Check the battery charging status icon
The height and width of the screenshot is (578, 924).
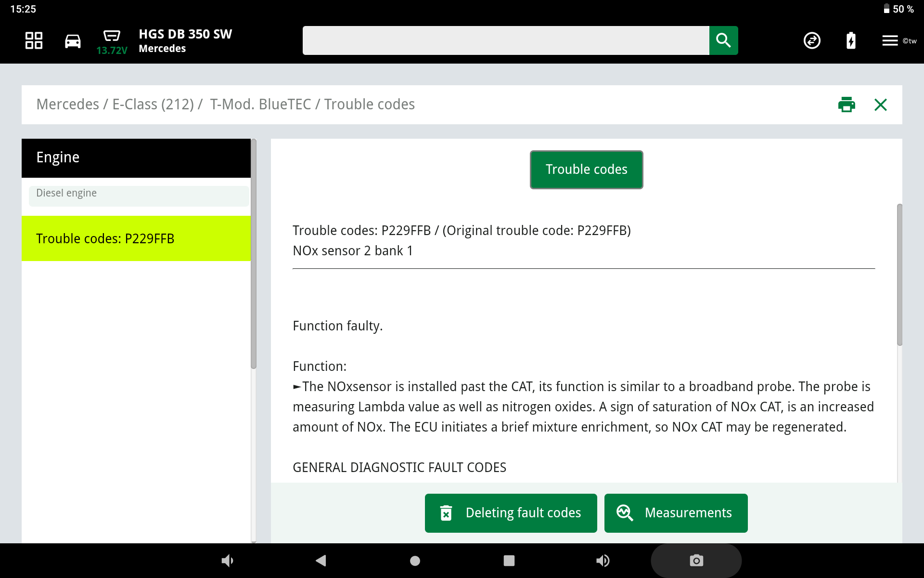pos(850,40)
